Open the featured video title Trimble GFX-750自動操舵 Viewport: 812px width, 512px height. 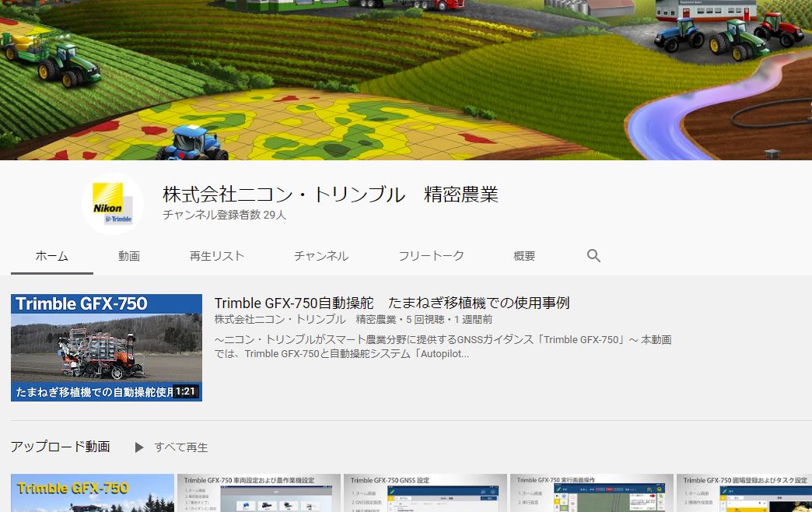click(x=392, y=303)
